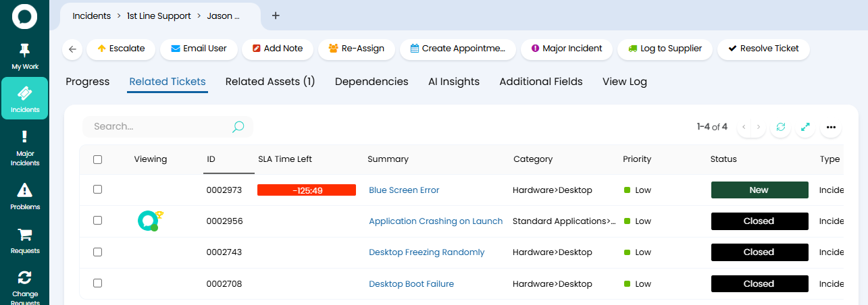Viewport: 868px width, 305px height.
Task: Open the three-dots more options menu
Action: coord(831,127)
